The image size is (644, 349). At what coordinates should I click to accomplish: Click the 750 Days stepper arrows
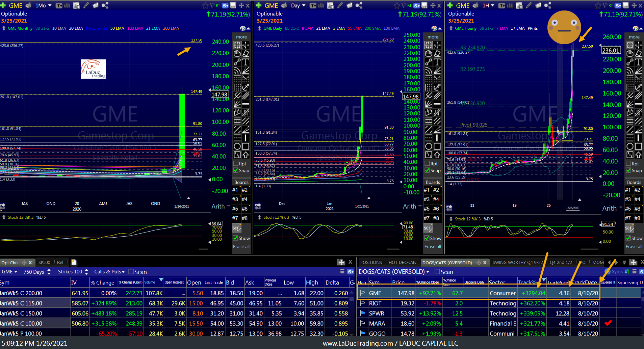pos(49,272)
